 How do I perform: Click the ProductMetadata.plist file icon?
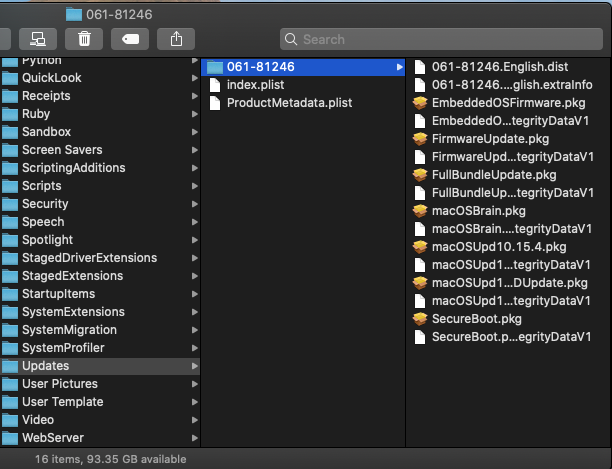tap(215, 103)
